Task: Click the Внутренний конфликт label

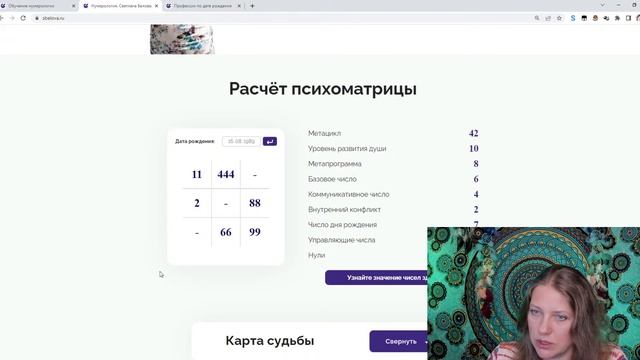Action: coord(344,209)
